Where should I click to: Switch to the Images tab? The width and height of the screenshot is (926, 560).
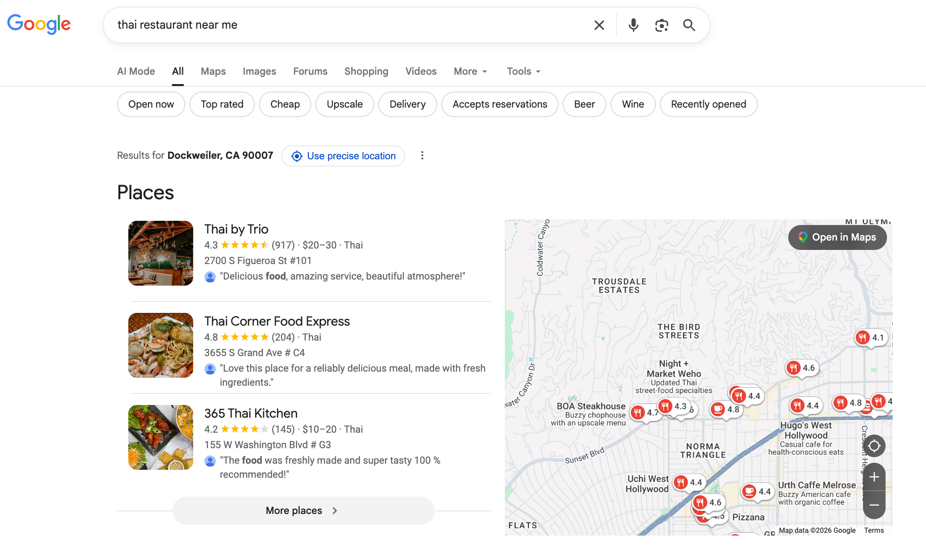click(259, 71)
